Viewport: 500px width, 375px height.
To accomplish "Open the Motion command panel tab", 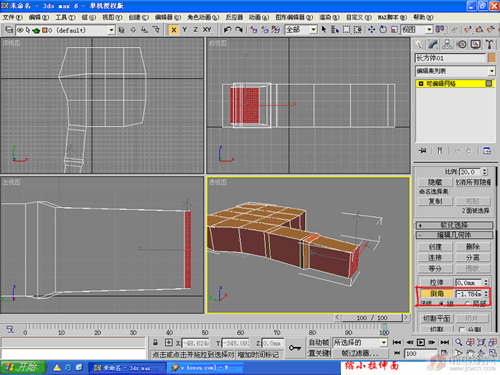I will pos(462,45).
